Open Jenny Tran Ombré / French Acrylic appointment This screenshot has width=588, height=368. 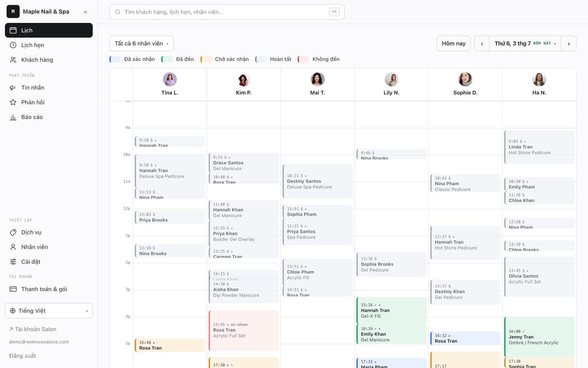[x=539, y=337]
